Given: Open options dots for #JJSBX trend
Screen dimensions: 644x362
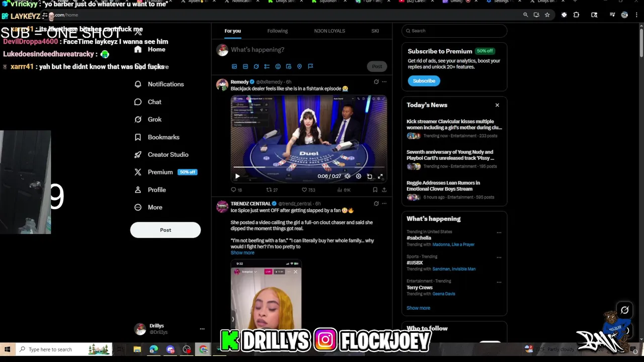Looking at the screenshot, I should coord(499,257).
